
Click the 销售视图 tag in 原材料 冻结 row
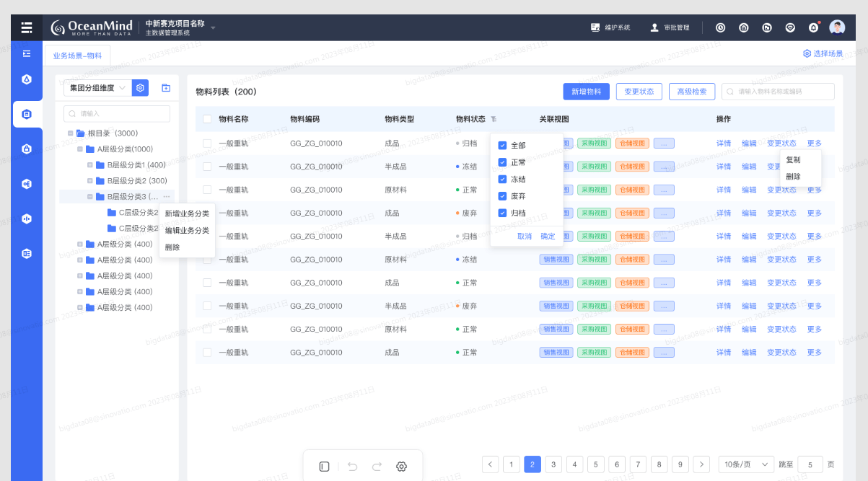point(556,260)
